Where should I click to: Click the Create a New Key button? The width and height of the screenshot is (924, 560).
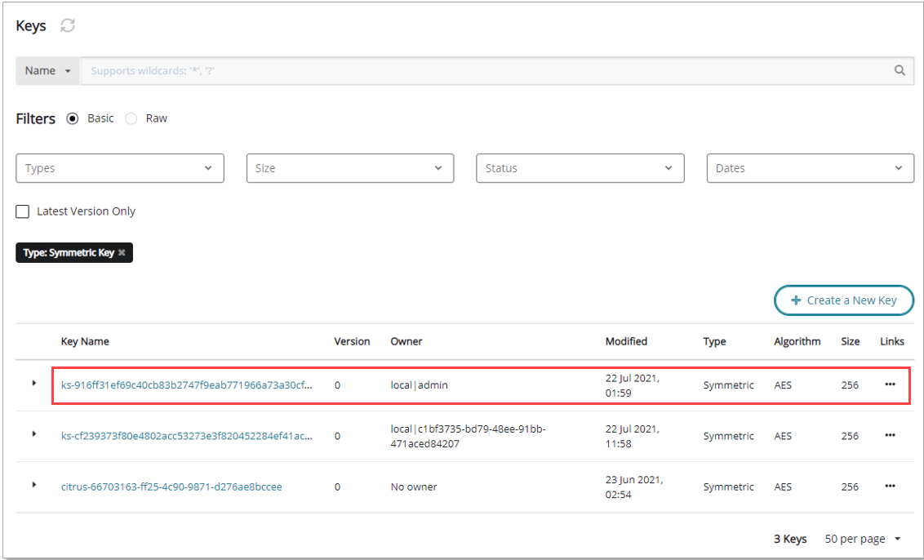coord(843,300)
